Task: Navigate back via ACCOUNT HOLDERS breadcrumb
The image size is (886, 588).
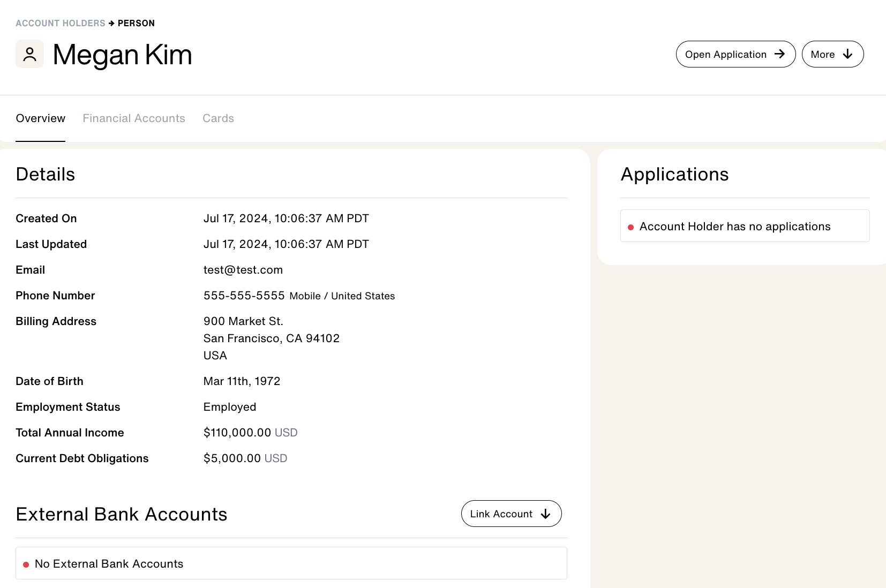Action: (60, 23)
